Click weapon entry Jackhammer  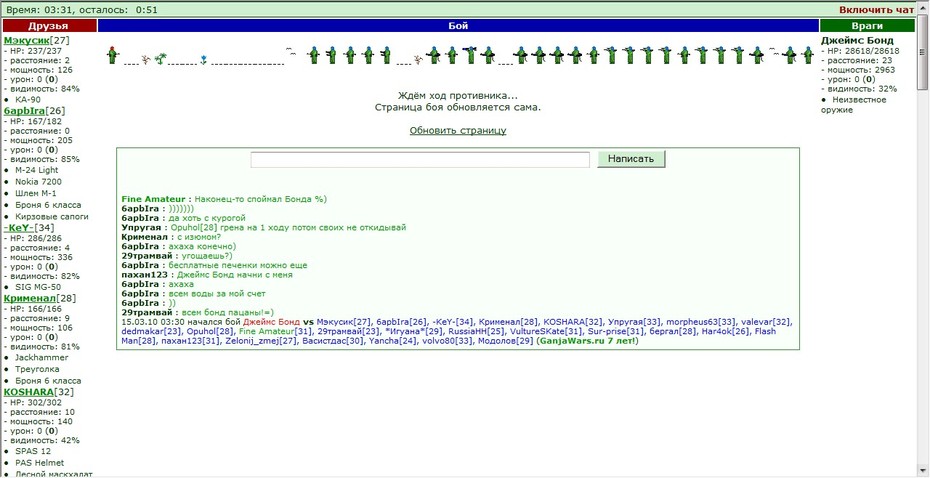pyautogui.click(x=42, y=358)
